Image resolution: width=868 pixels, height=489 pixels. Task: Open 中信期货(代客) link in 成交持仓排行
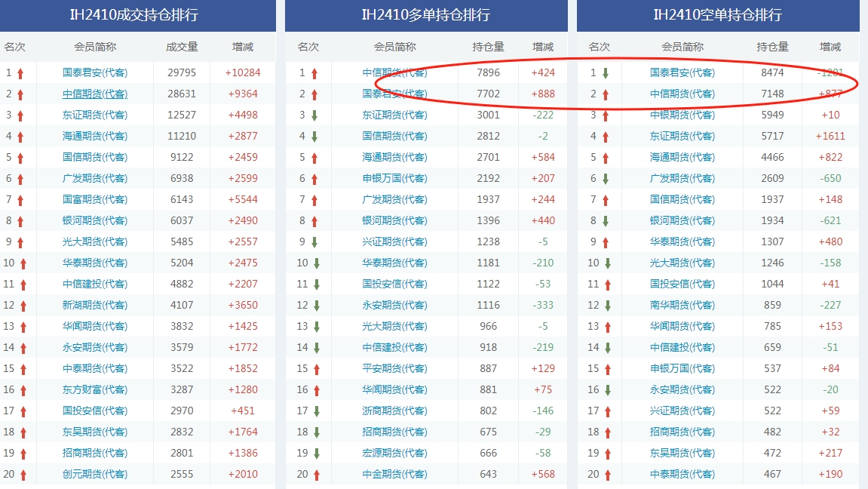tap(95, 94)
